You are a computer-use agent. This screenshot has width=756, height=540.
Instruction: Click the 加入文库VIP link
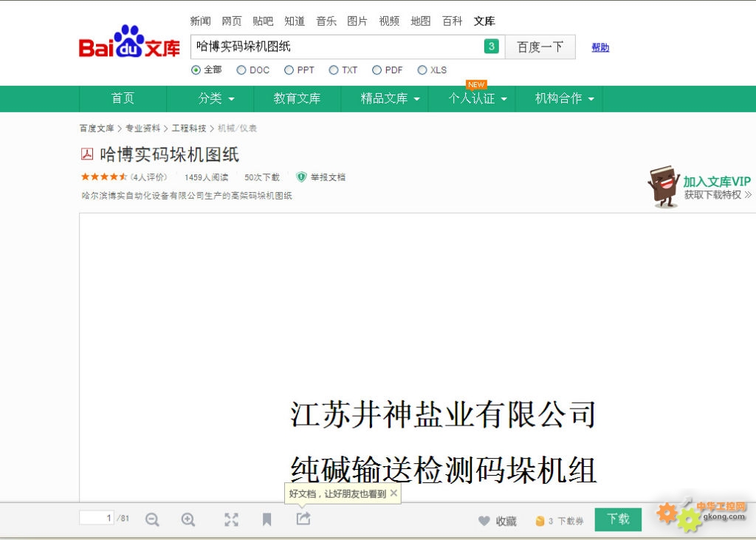tap(717, 182)
